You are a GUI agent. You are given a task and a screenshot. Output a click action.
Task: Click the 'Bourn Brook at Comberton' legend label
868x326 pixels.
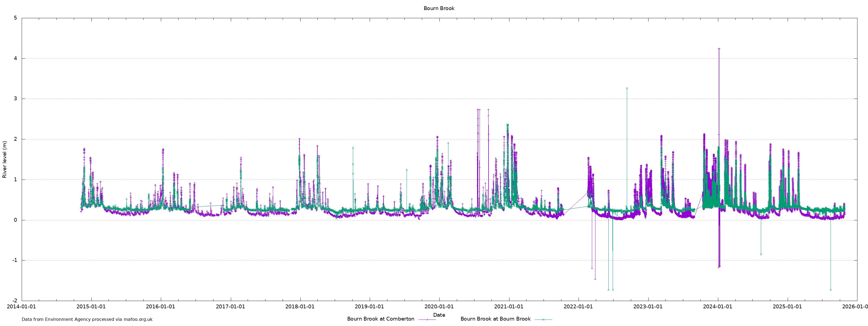click(380, 319)
